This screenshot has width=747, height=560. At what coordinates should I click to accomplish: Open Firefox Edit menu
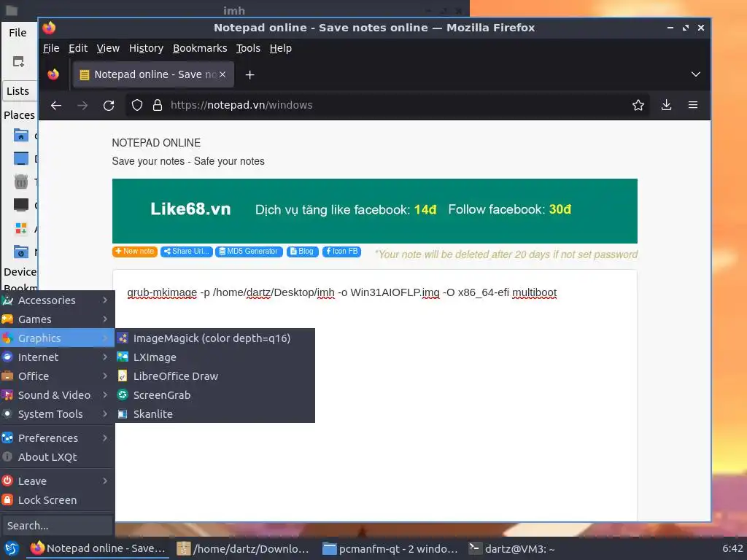point(77,49)
